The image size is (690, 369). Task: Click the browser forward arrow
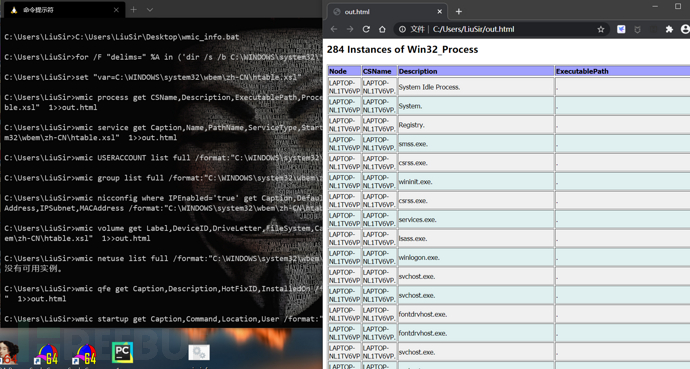tap(350, 29)
